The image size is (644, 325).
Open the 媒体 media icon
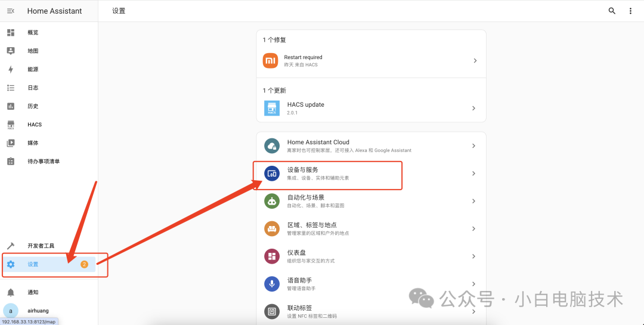tap(11, 143)
